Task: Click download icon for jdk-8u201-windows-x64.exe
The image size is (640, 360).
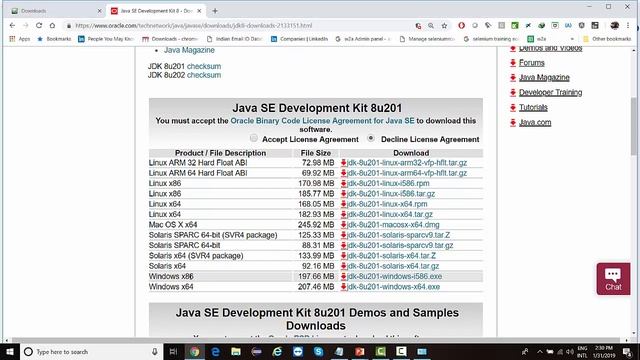Action: [x=344, y=287]
